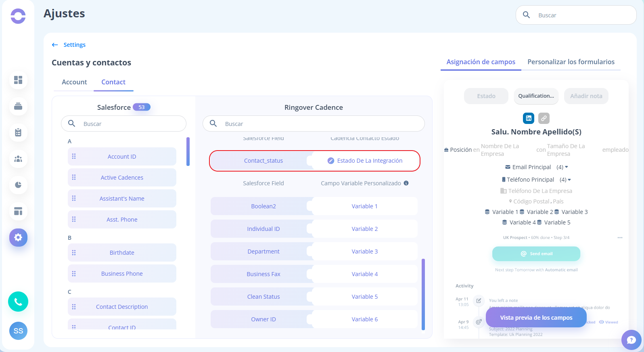
Task: Open the people group icon in sidebar
Action: [x=18, y=159]
